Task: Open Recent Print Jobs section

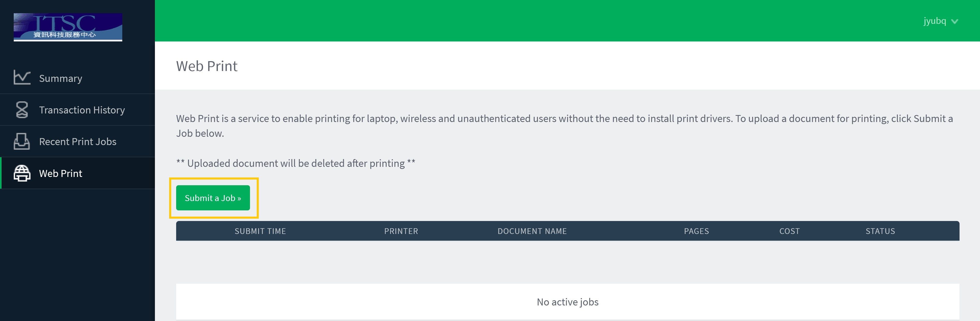Action: (x=78, y=141)
